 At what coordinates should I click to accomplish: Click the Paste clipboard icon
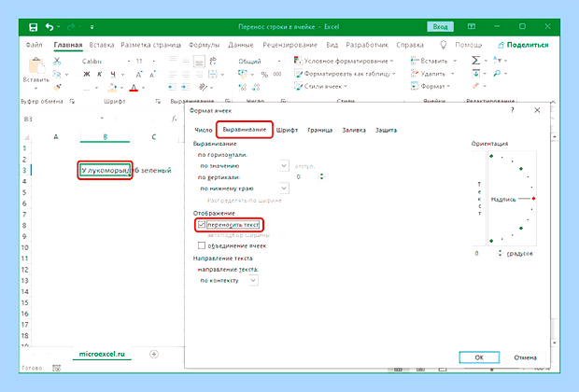(x=36, y=67)
